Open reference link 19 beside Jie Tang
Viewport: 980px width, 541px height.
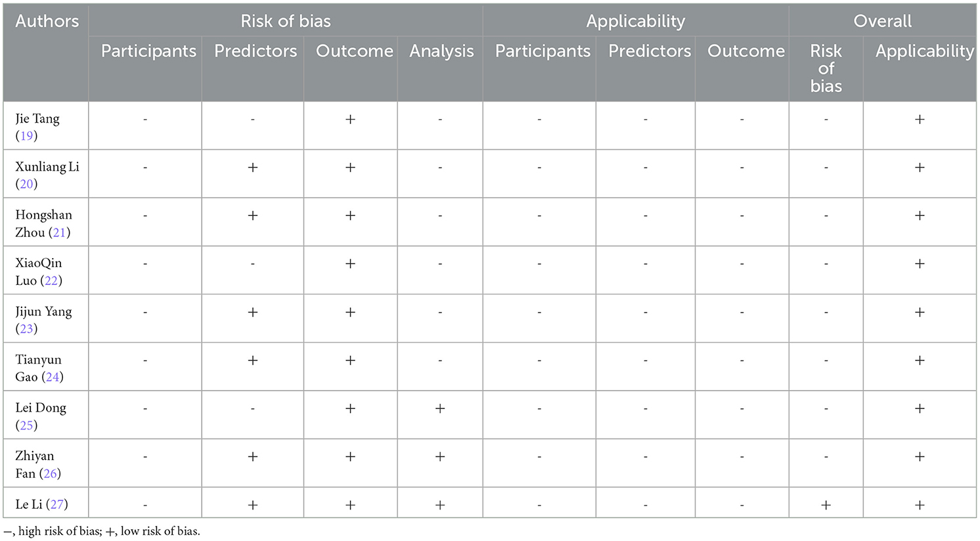point(26,136)
